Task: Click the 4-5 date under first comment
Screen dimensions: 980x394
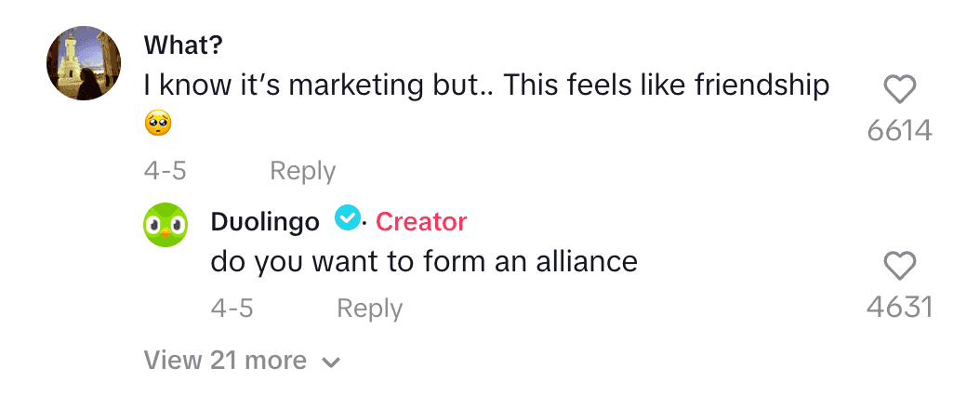Action: [166, 171]
